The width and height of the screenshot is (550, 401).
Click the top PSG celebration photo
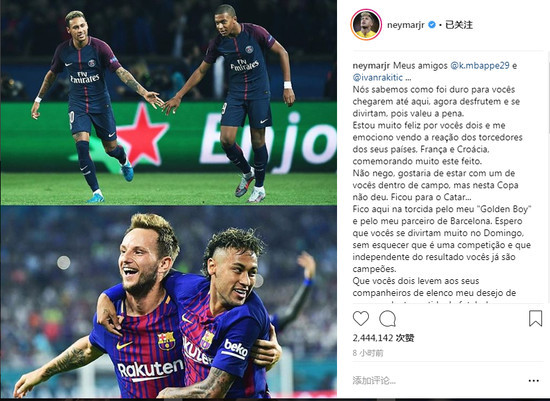point(169,102)
